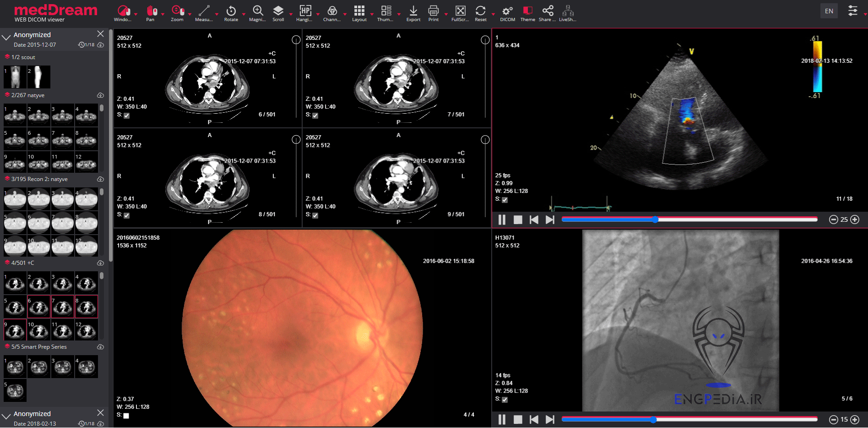Open dropdown arrow next to Layout tool
868x428 pixels.
click(x=372, y=14)
